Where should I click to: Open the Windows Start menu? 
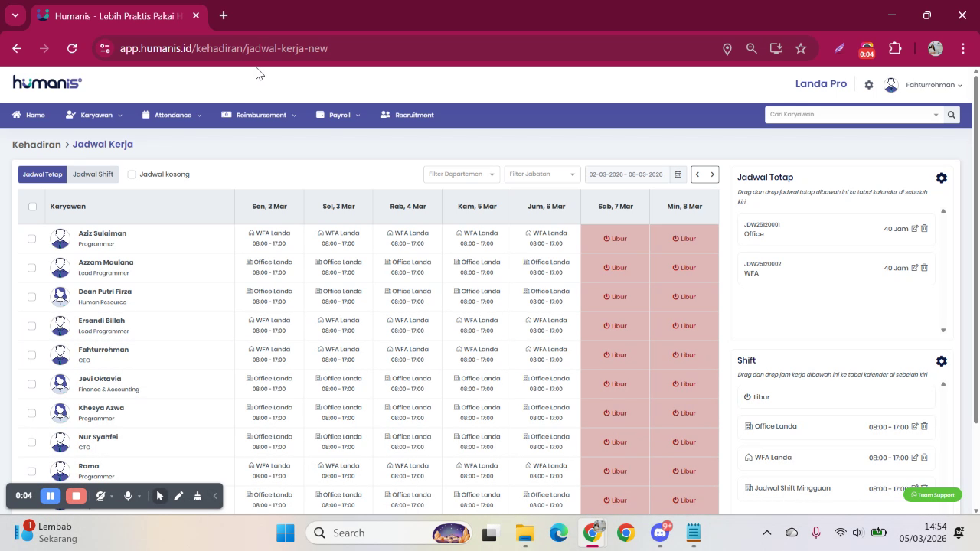(x=286, y=533)
